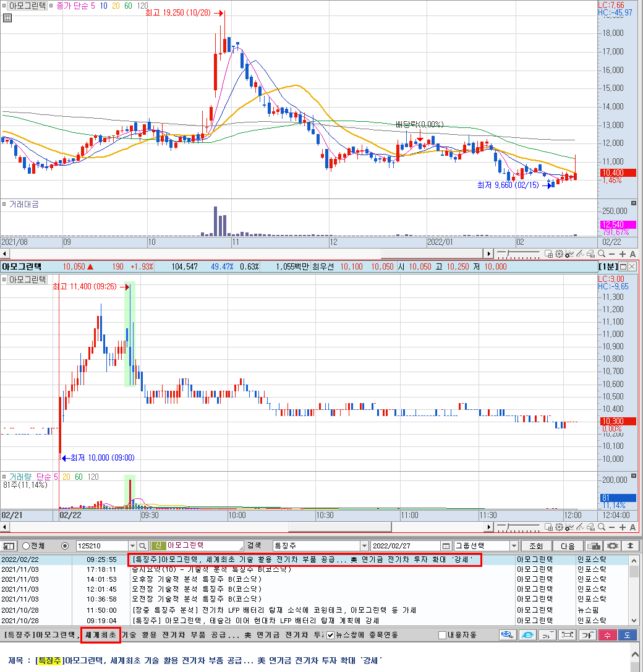Viewport: 643px width, 672px height.
Task: Move the minute chart zoom slider handle
Action: (508, 527)
